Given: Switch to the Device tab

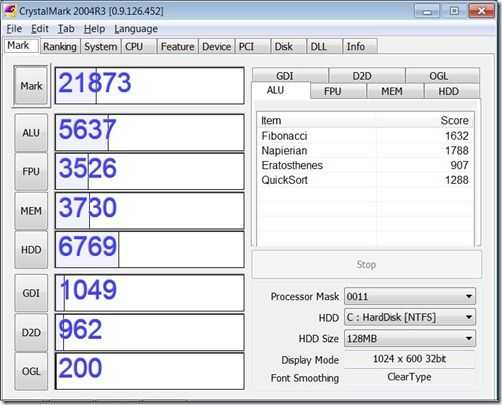Looking at the screenshot, I should pyautogui.click(x=216, y=46).
